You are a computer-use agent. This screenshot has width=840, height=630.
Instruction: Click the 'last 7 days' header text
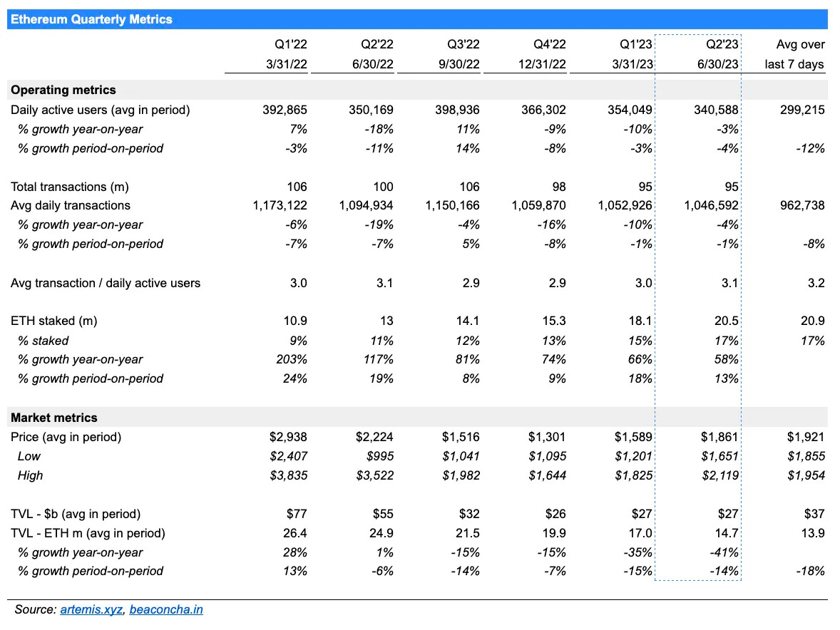point(794,64)
